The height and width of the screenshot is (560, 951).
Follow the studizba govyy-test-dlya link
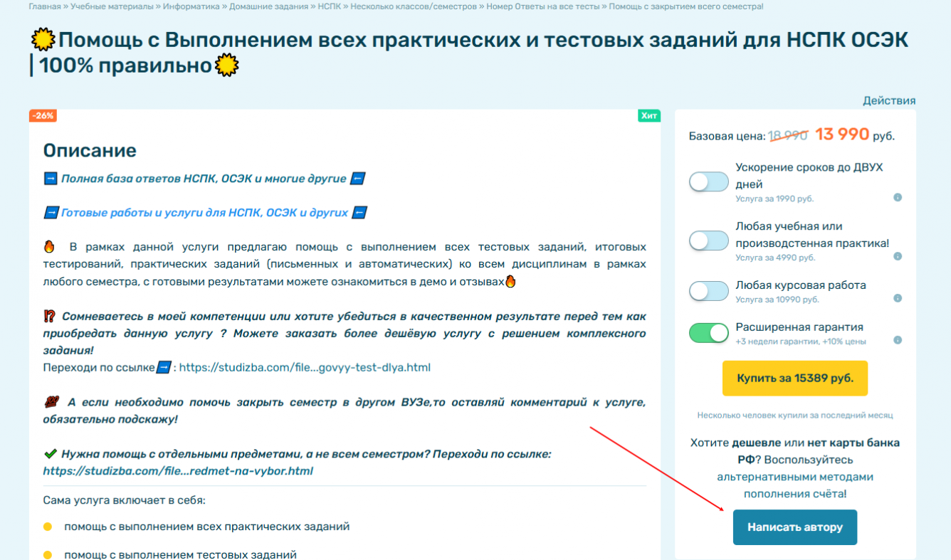[x=305, y=368]
